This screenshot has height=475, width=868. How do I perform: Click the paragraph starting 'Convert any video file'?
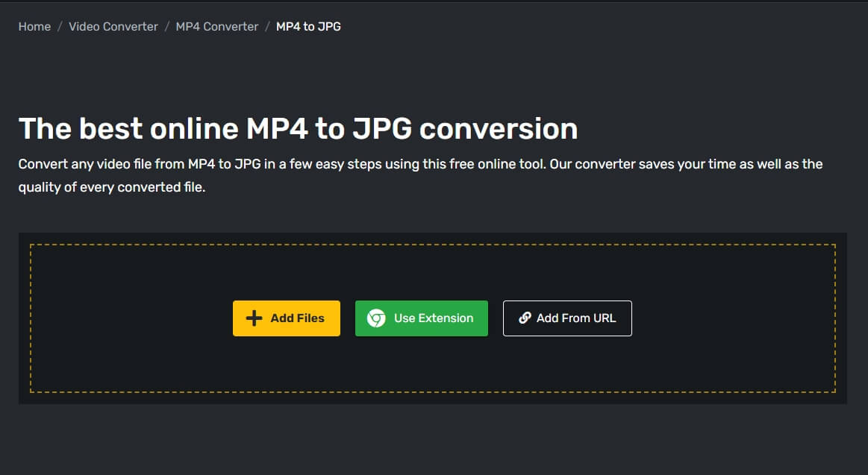[421, 175]
